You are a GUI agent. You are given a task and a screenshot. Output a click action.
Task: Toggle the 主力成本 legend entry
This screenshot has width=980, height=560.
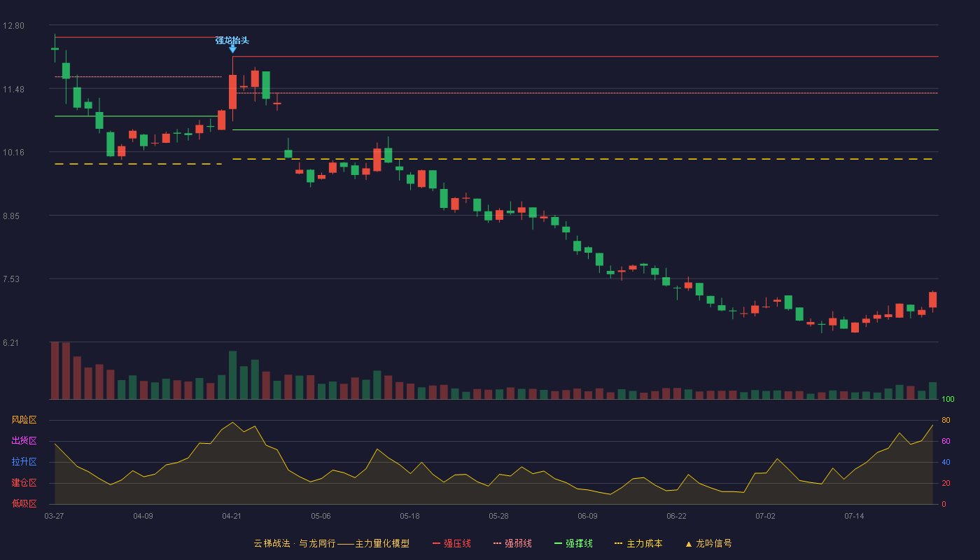point(638,543)
